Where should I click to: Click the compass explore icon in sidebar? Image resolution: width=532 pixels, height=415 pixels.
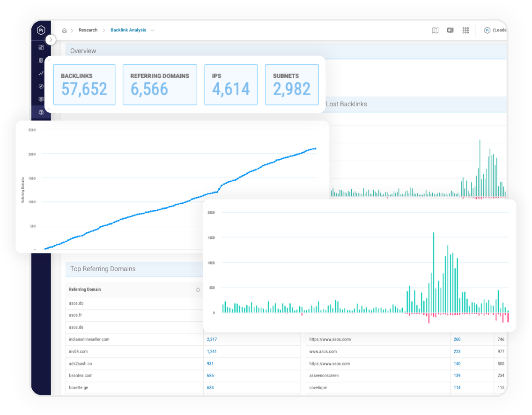[x=41, y=86]
